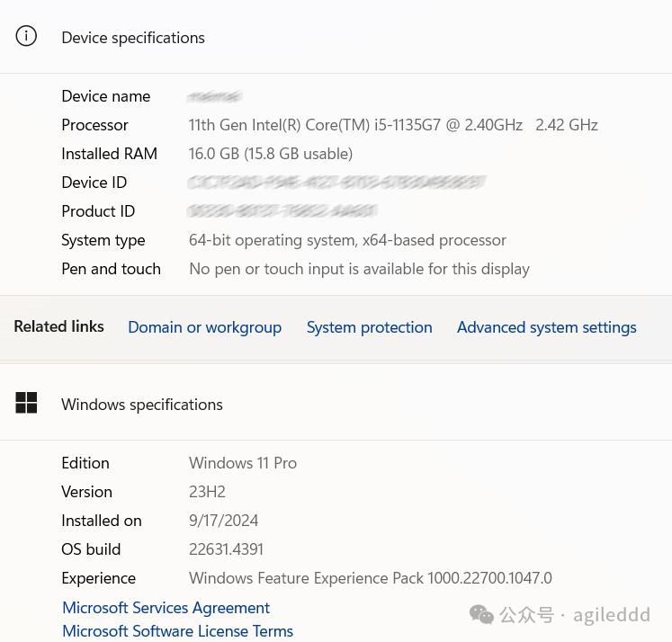Viewport: 672px width, 642px height.
Task: Click the Device specifications info icon
Action: (27, 37)
